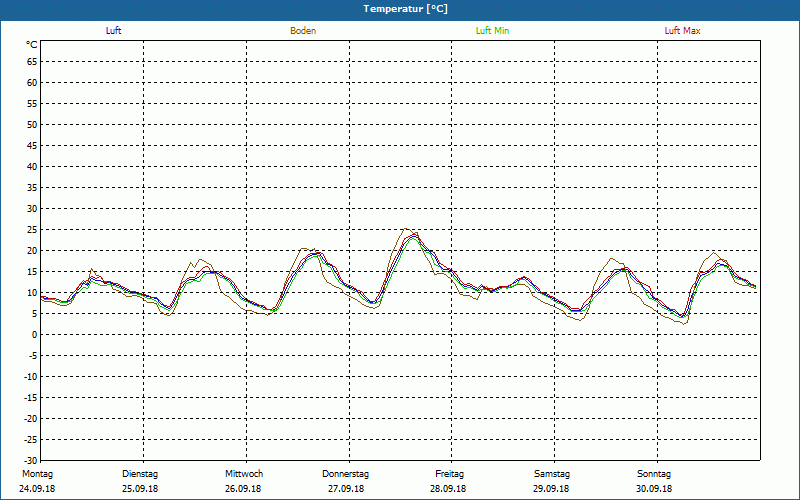Click the 45 value on y-axis

click(x=32, y=146)
